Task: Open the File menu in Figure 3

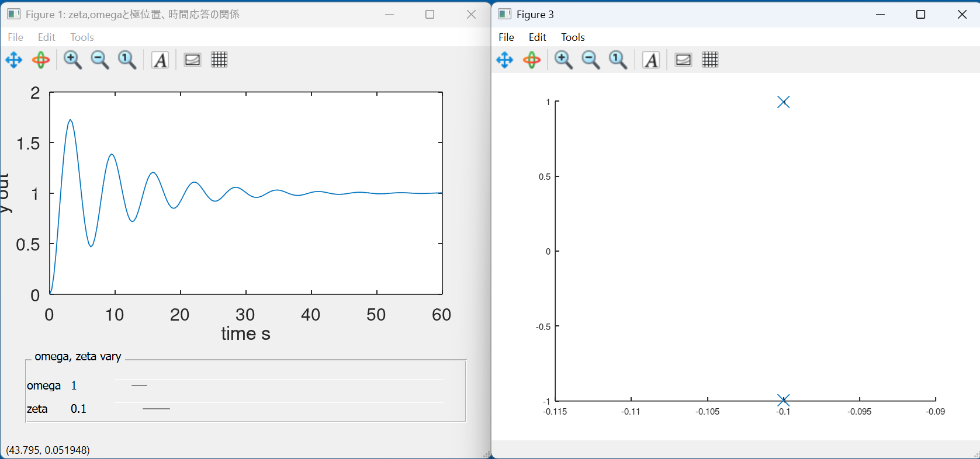Action: pyautogui.click(x=506, y=37)
